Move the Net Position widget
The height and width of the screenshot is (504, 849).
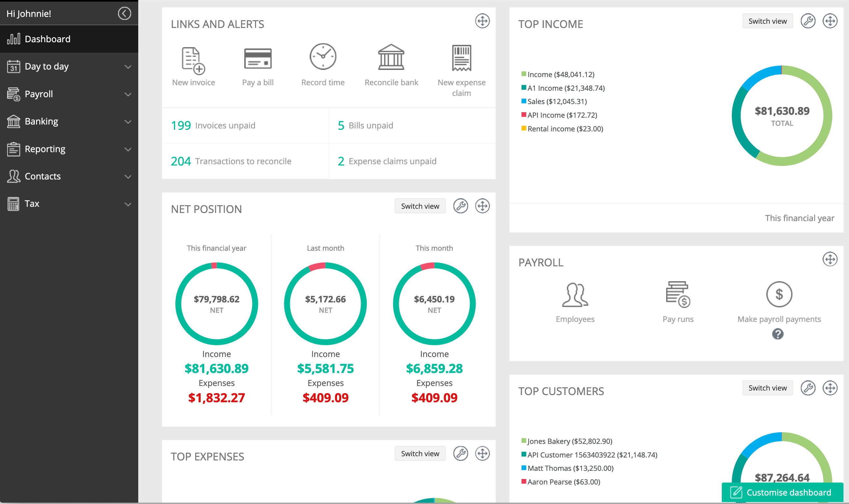tap(482, 206)
